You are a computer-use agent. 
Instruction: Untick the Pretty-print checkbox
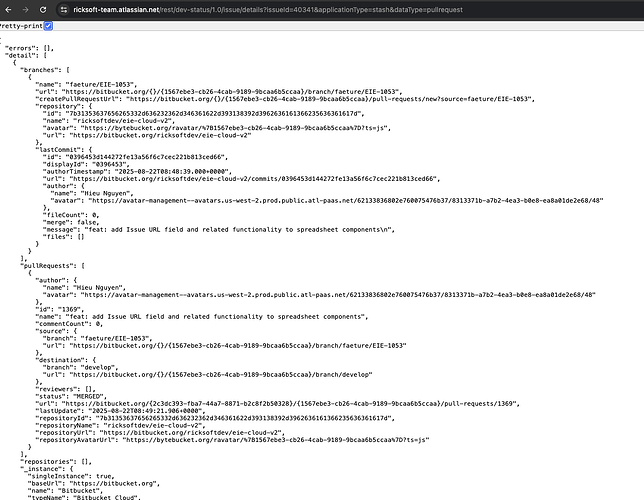[48, 26]
